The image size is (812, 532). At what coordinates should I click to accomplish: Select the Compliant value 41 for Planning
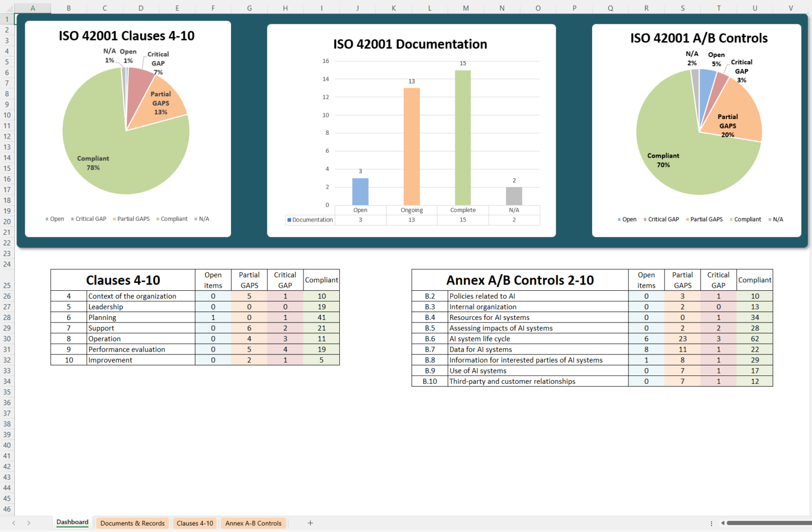[321, 317]
